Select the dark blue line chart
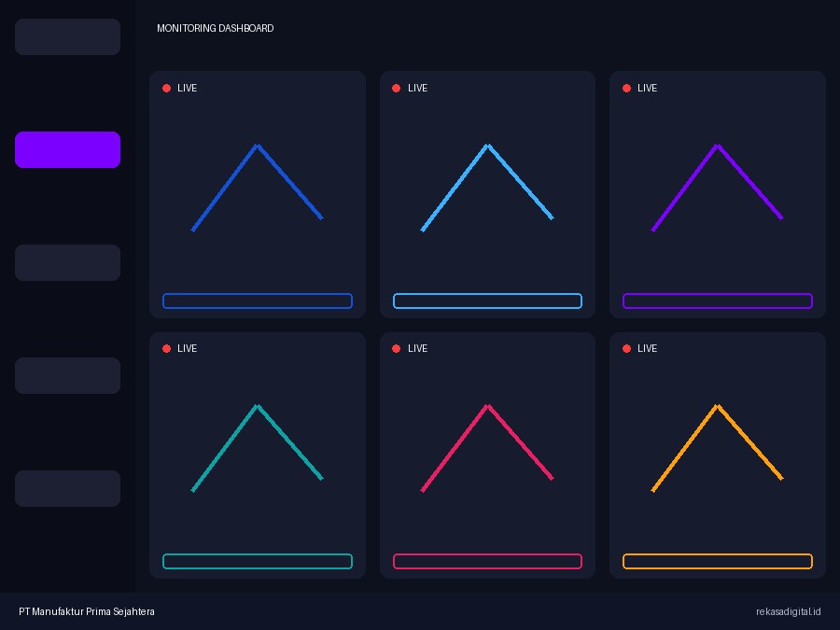The width and height of the screenshot is (840, 630). 258,188
